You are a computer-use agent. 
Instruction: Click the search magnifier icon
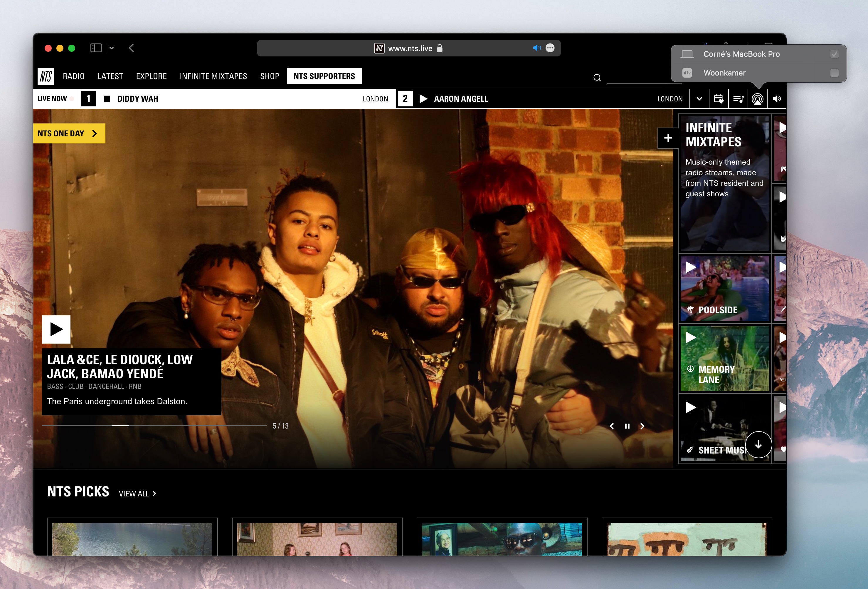(597, 78)
